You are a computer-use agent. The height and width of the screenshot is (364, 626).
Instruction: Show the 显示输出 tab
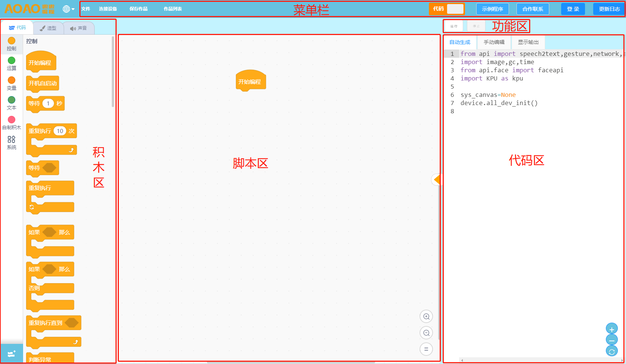click(528, 42)
